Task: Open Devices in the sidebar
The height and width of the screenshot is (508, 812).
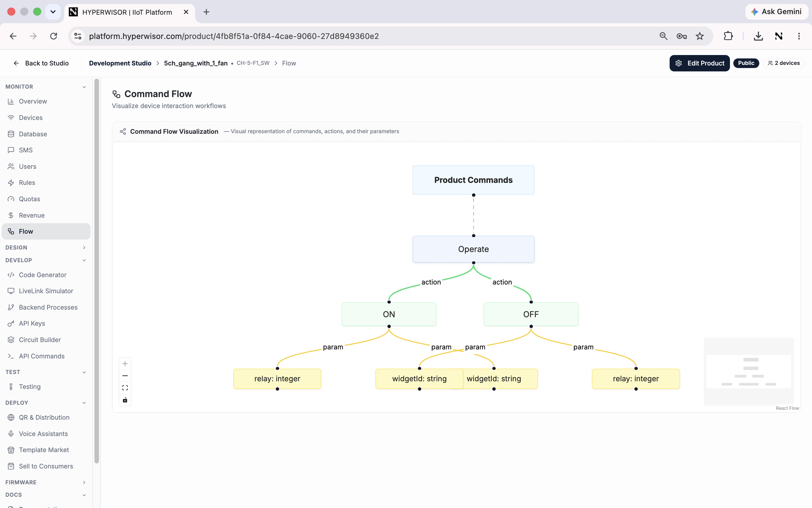Action: click(46, 118)
